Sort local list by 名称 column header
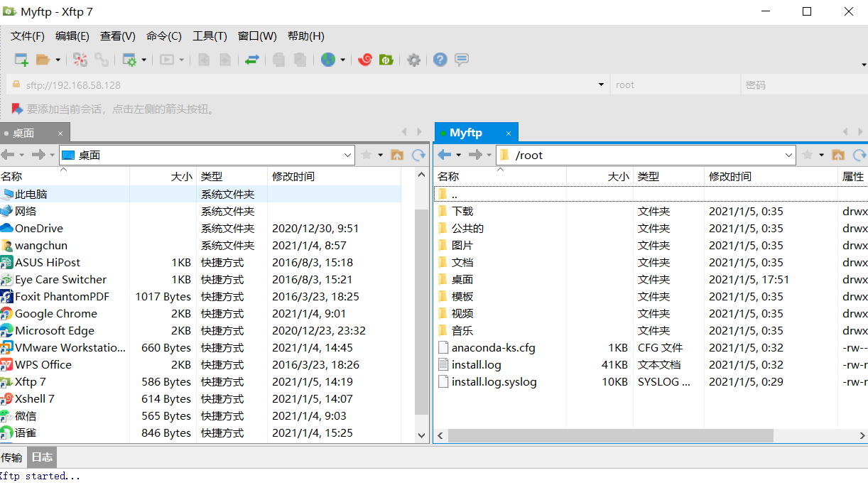Viewport: 868px width, 490px height. coord(65,176)
